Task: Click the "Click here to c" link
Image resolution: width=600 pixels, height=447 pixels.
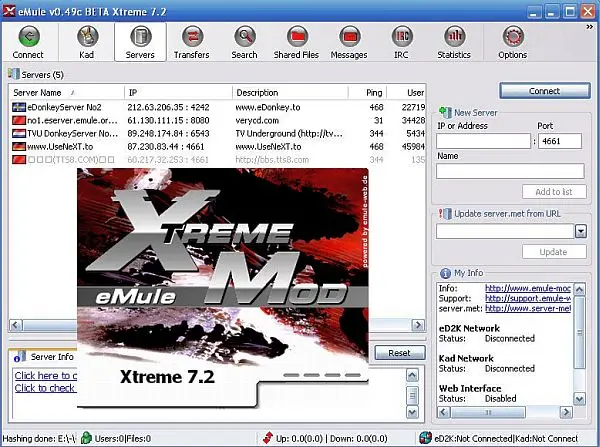Action: (x=46, y=375)
